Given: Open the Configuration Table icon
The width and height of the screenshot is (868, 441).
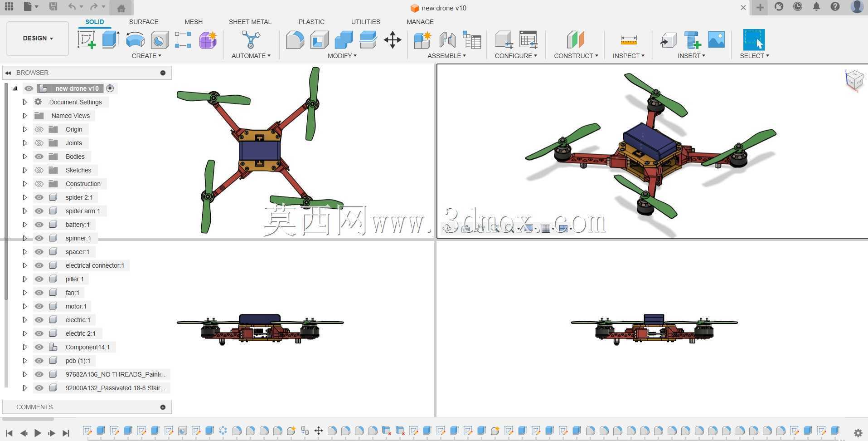Looking at the screenshot, I should coord(529,40).
